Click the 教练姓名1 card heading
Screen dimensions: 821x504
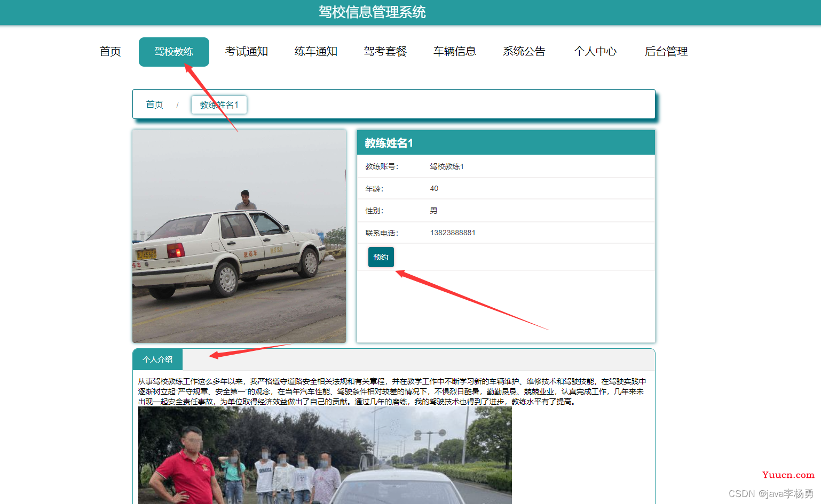pyautogui.click(x=389, y=143)
